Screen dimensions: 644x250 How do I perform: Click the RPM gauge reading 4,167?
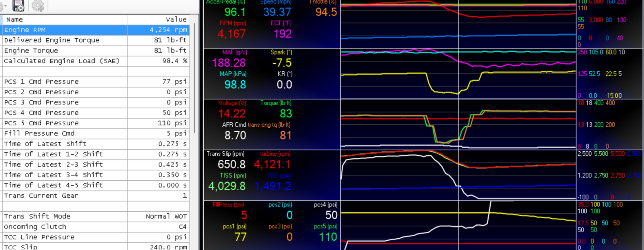(231, 34)
